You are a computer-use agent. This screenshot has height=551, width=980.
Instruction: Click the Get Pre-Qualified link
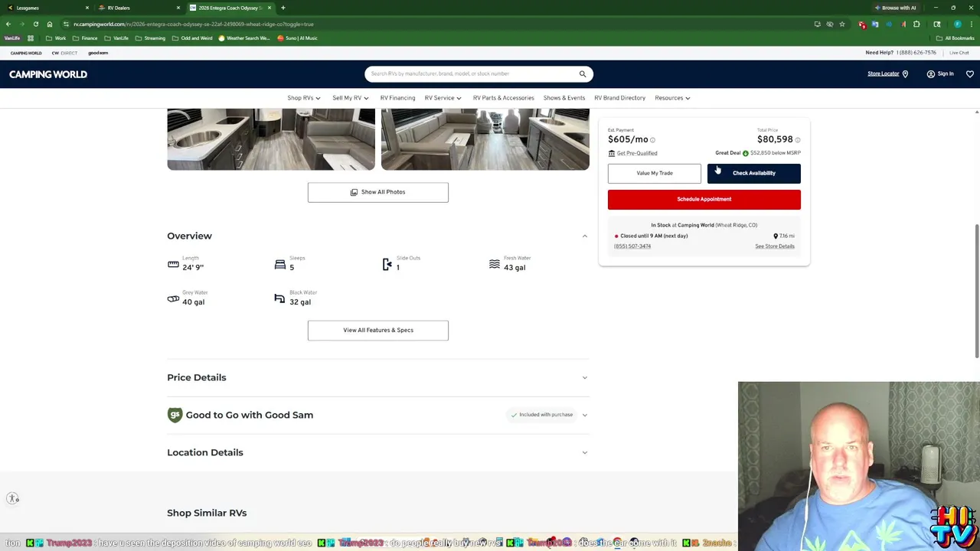pyautogui.click(x=637, y=154)
